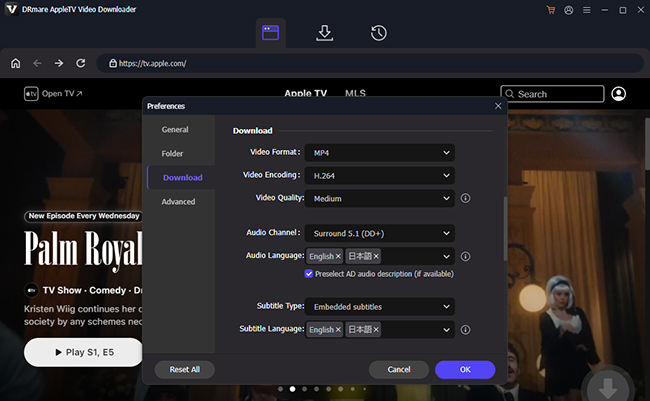Screen dimensions: 650x401
Task: Toggle Preselect AD audio description checkbox
Action: click(309, 273)
